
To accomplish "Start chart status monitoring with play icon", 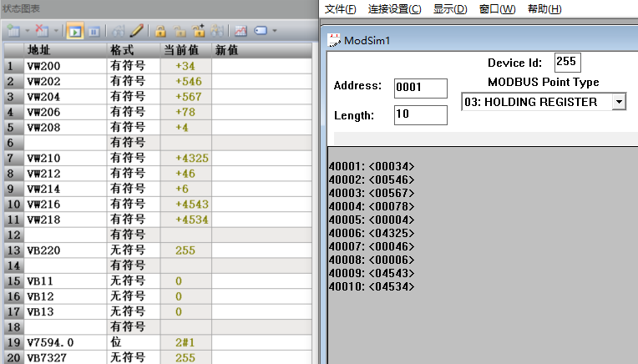I will pyautogui.click(x=74, y=31).
